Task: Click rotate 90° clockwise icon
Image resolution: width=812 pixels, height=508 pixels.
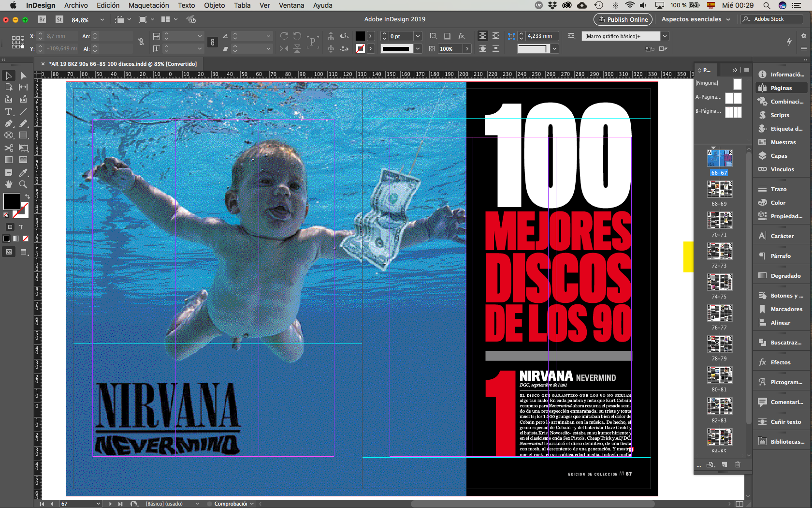Action: tap(284, 36)
